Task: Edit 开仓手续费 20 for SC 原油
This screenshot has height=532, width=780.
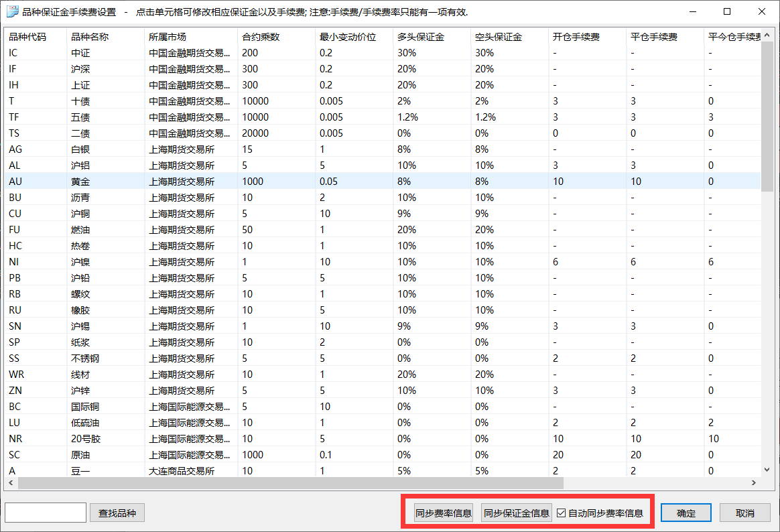Action: [587, 454]
